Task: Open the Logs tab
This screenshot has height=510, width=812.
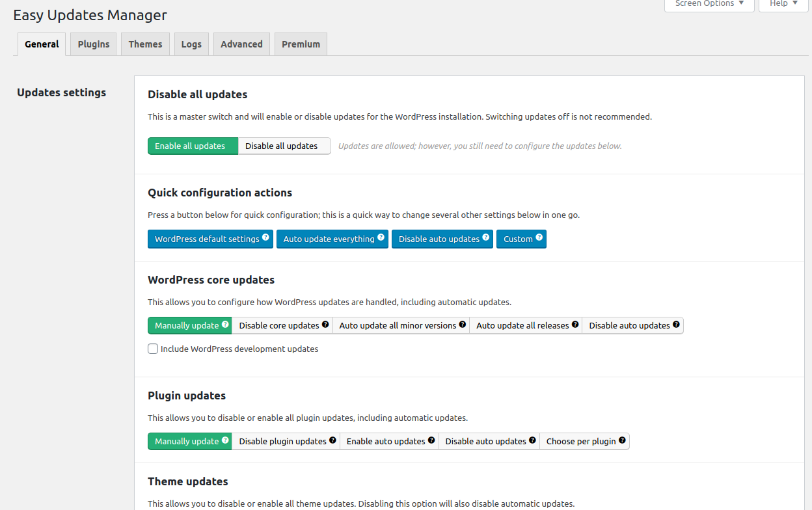Action: [x=191, y=44]
